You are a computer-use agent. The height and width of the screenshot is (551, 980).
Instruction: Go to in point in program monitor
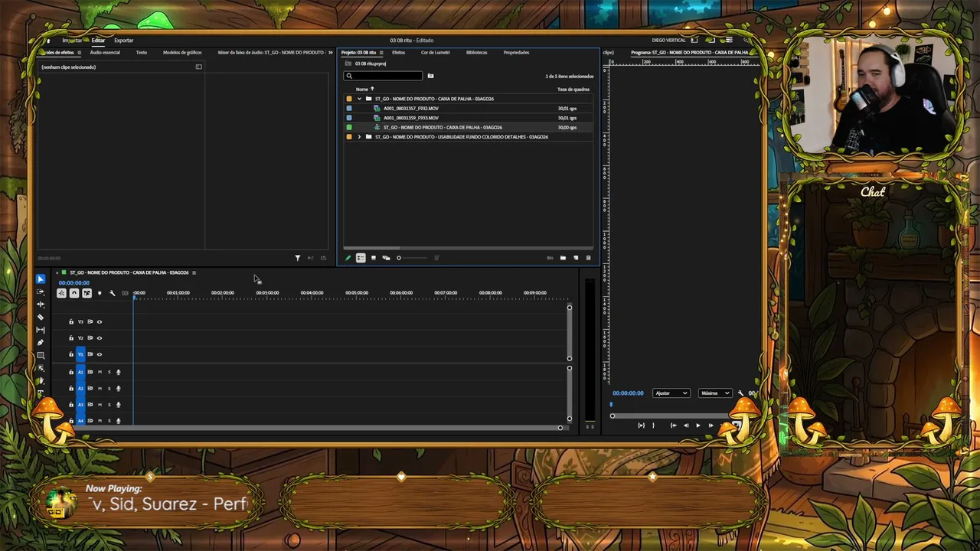(x=673, y=425)
